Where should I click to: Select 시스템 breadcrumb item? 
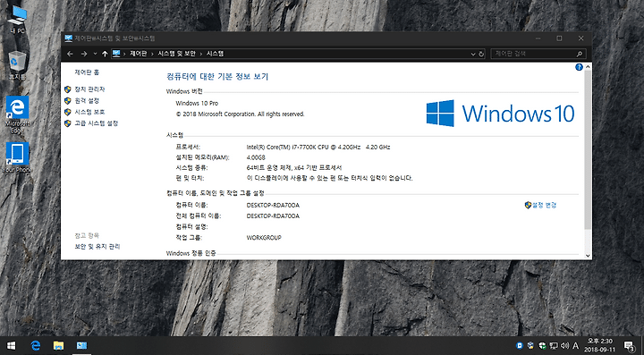click(215, 54)
